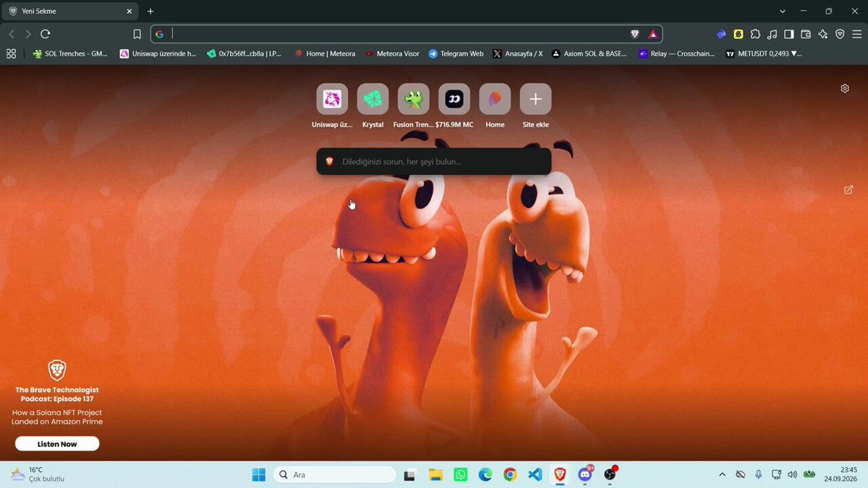Open WhatsApp from the taskbar
The width and height of the screenshot is (868, 488).
461,475
